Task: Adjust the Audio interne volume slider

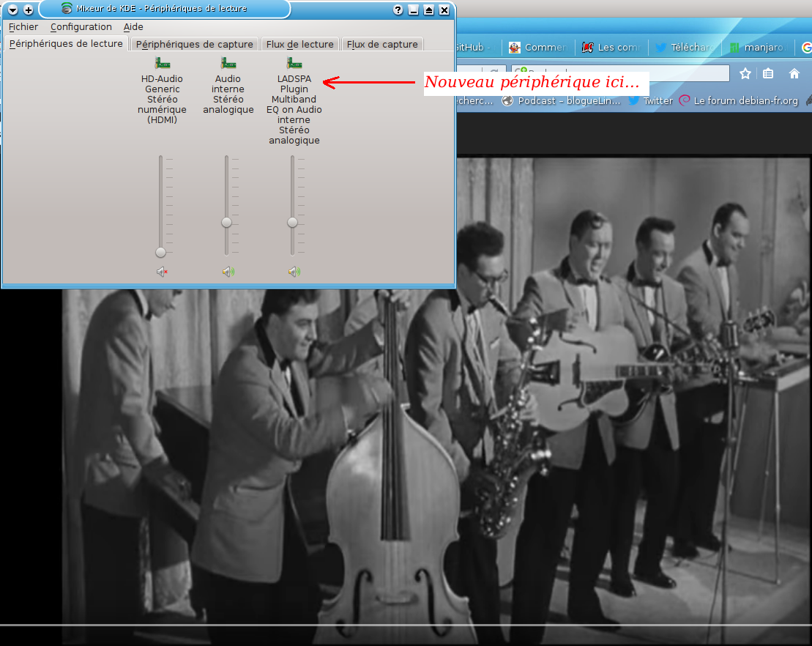Action: tap(226, 207)
